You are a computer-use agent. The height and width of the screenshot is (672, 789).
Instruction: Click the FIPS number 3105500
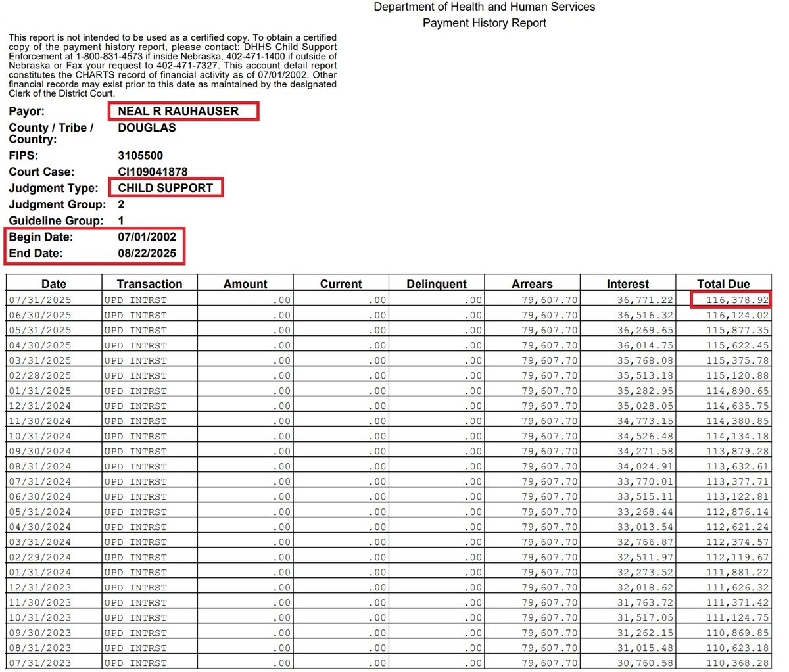140,156
